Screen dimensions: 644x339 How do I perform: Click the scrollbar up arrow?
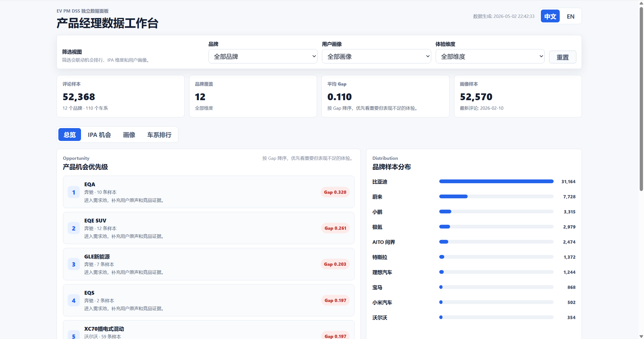(x=641, y=3)
